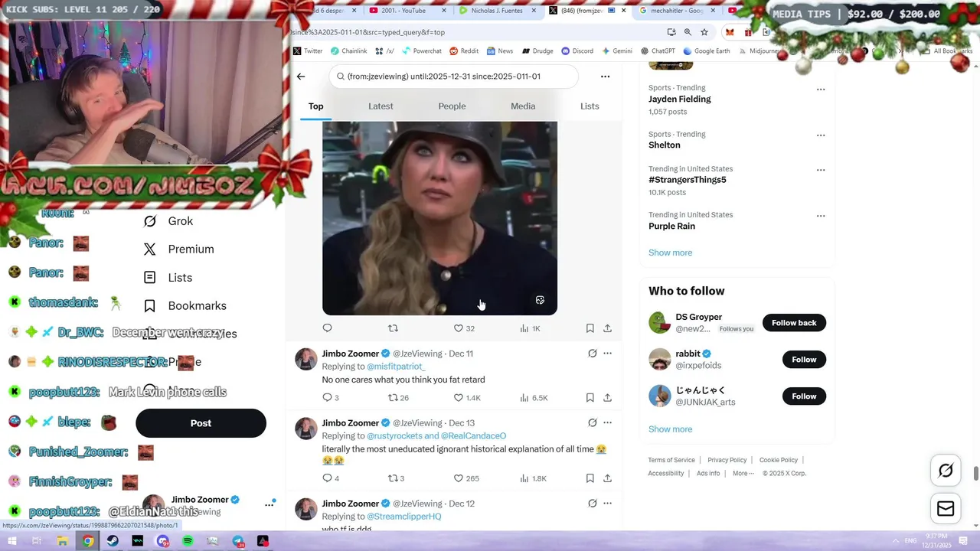This screenshot has width=980, height=551.
Task: Open options for Purple Rain trend
Action: [821, 216]
